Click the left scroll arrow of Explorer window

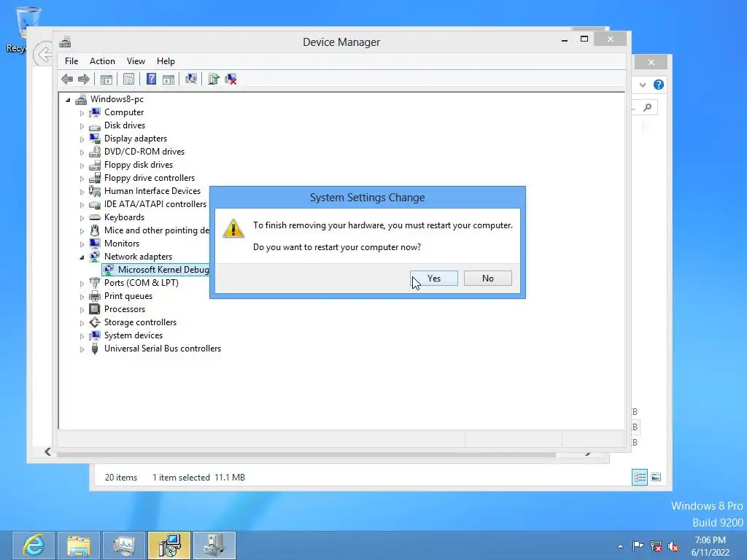tap(47, 451)
